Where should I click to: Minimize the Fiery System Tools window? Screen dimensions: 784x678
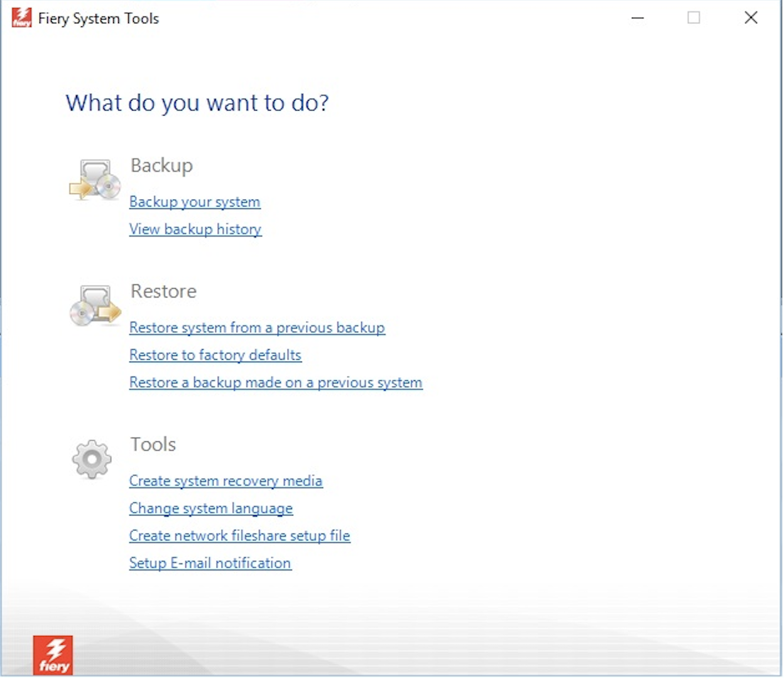[x=638, y=18]
